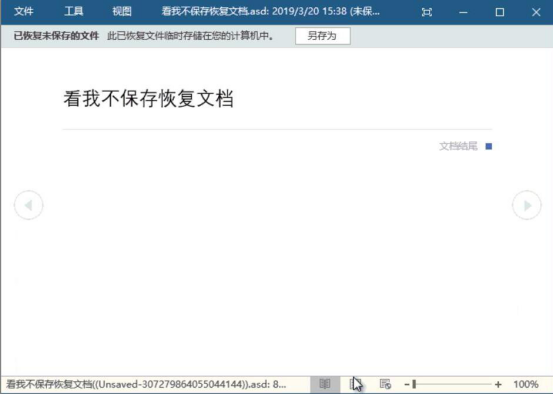Screen dimensions: 554x394
Task: Click the document heading 看我不保存恢复文档
Action: click(x=148, y=98)
